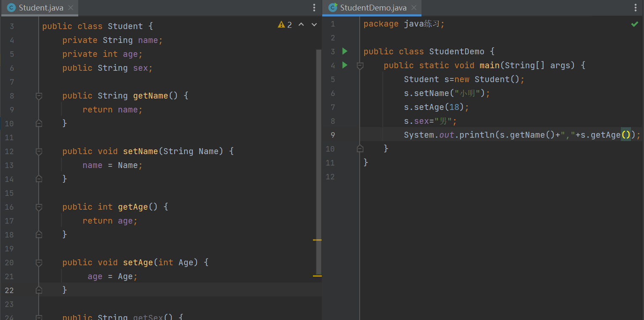Open left editor tab options menu
This screenshot has height=320, width=644.
[314, 8]
